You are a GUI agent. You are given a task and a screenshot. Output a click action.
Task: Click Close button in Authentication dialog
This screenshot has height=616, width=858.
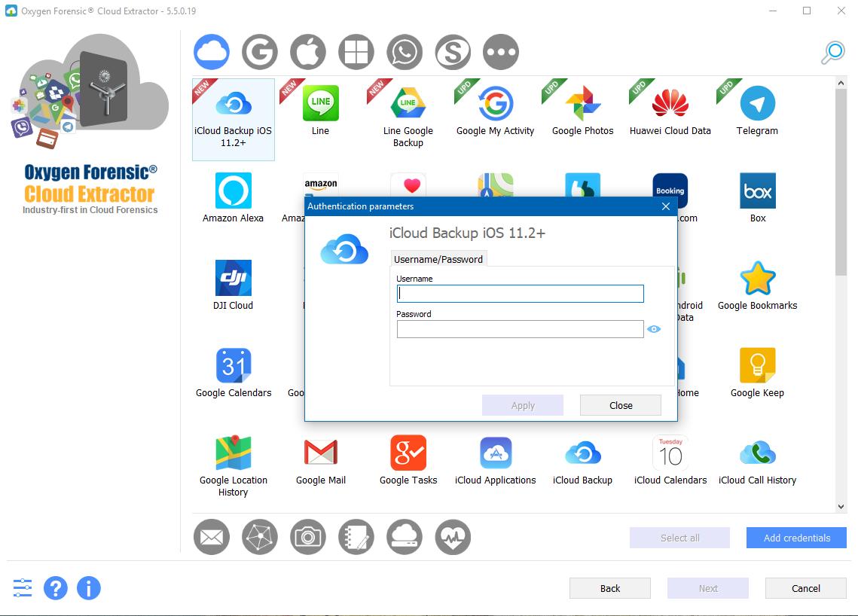click(621, 405)
